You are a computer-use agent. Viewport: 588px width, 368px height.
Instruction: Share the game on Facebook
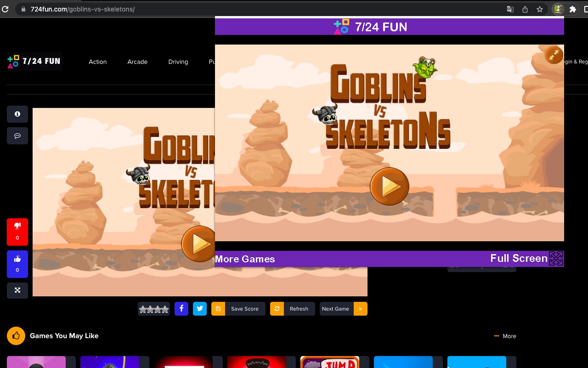tap(181, 309)
